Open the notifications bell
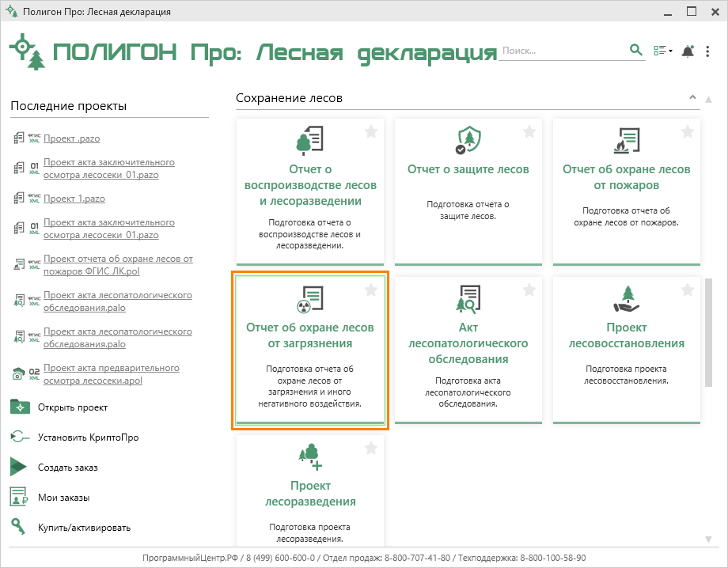728x568 pixels. pyautogui.click(x=688, y=51)
